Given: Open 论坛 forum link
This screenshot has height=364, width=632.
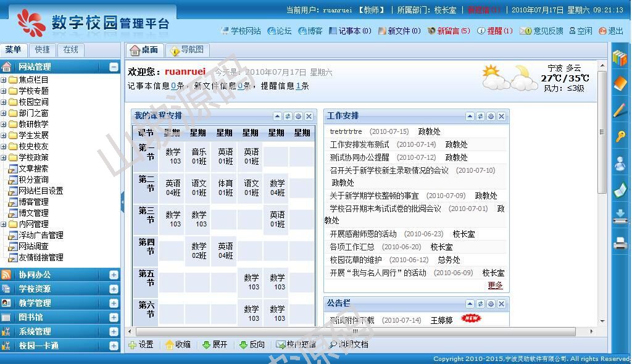Looking at the screenshot, I should click(280, 31).
